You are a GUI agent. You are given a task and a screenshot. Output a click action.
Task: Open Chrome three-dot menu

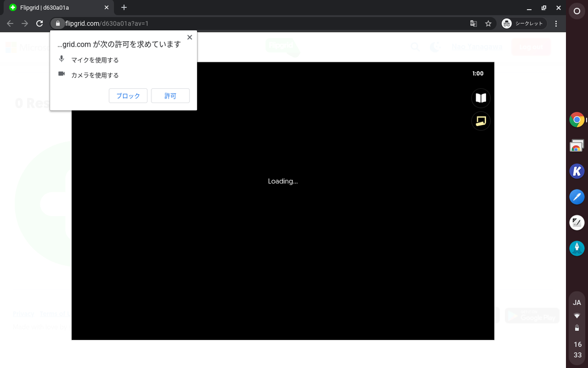point(556,24)
